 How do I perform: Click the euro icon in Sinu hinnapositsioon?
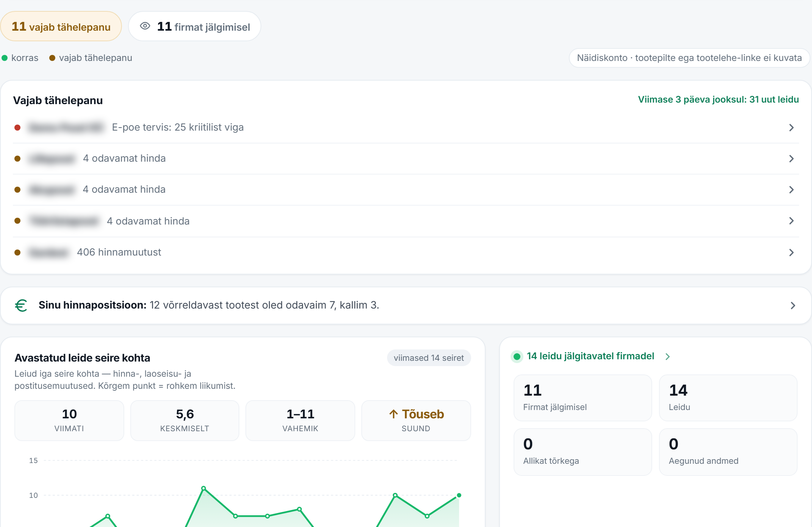point(21,305)
